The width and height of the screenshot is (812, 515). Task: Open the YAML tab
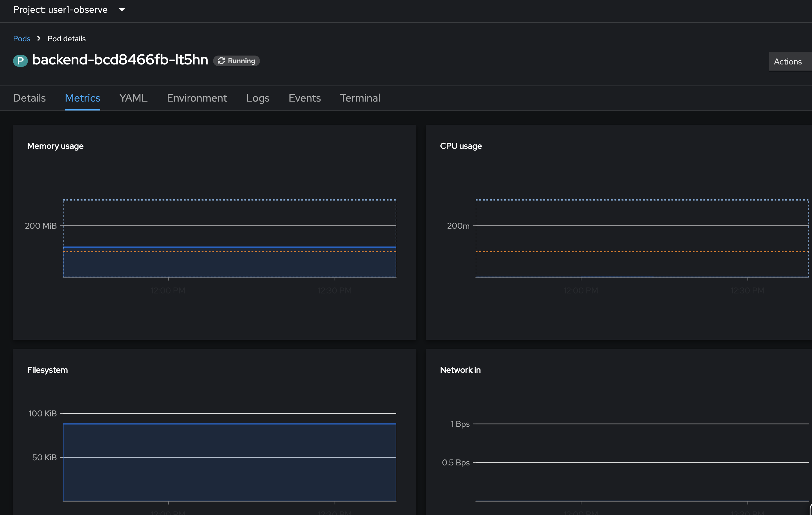(134, 98)
